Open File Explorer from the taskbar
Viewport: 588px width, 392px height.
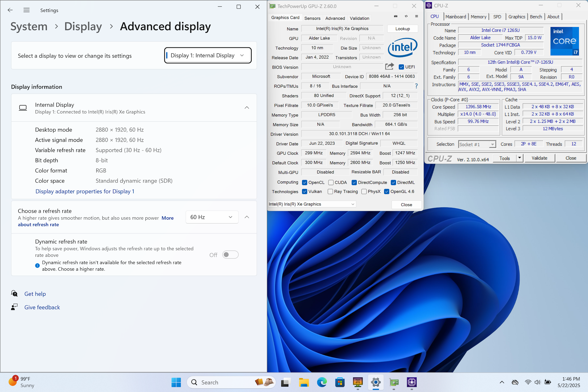[x=304, y=382]
